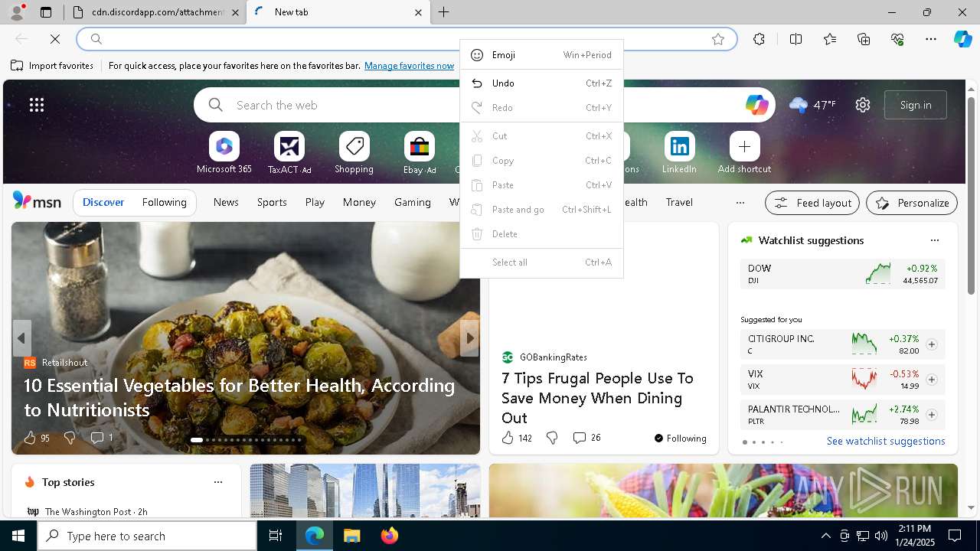Open the Tab actions menu icon
This screenshot has width=980, height=551.
coord(46,12)
